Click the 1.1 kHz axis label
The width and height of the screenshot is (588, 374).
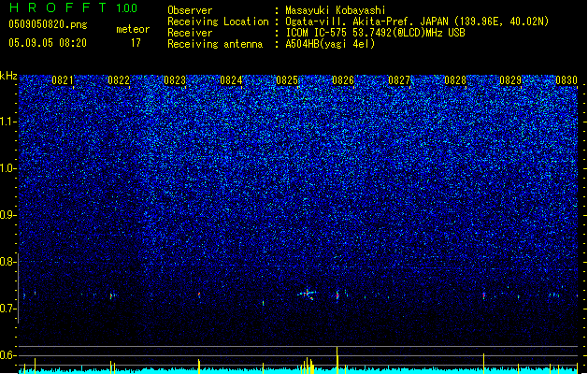tap(8, 122)
